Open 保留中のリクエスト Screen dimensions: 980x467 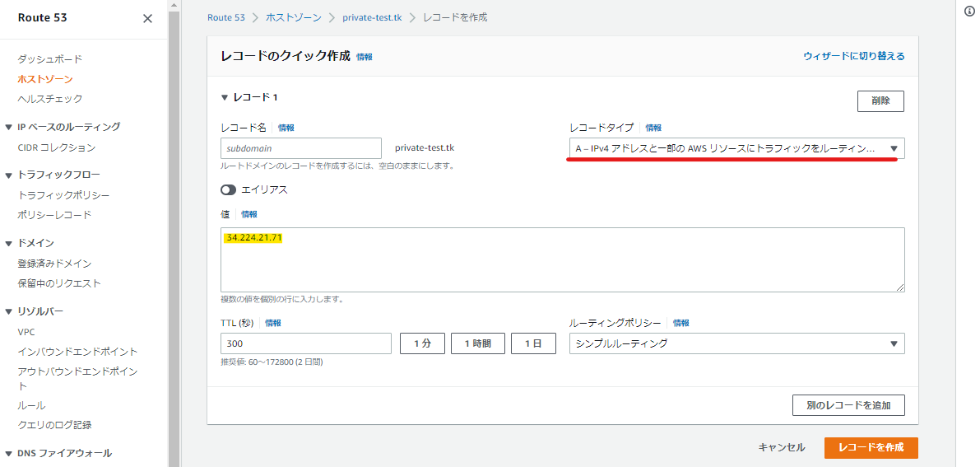tap(59, 283)
